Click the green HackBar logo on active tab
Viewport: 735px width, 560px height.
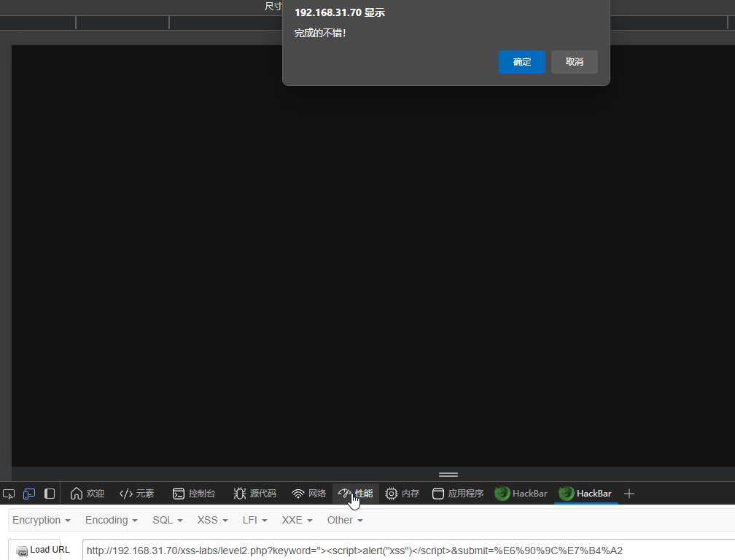point(567,493)
